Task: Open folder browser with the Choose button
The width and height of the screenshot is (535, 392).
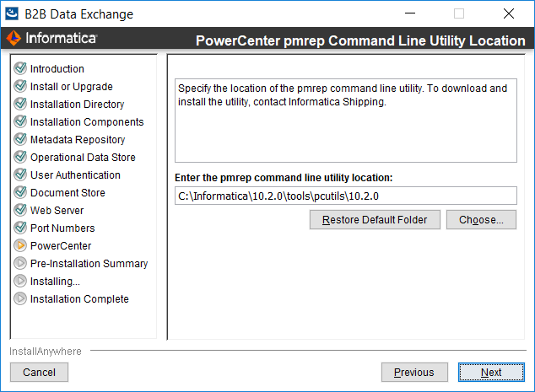Action: click(481, 220)
